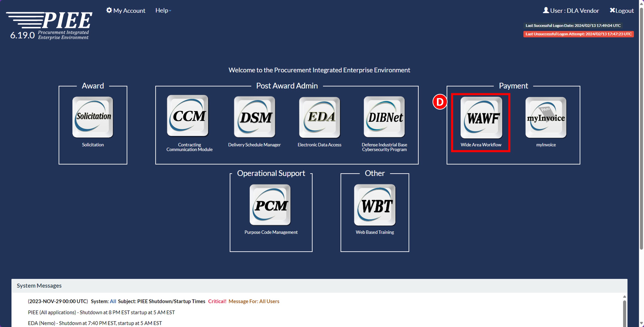Viewport: 644px width, 327px height.
Task: Click the Web Based Training caption
Action: tap(375, 232)
